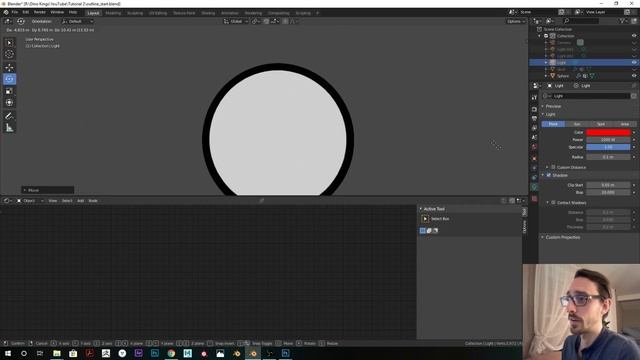
Task: Open the Edit menu
Action: tap(26, 12)
